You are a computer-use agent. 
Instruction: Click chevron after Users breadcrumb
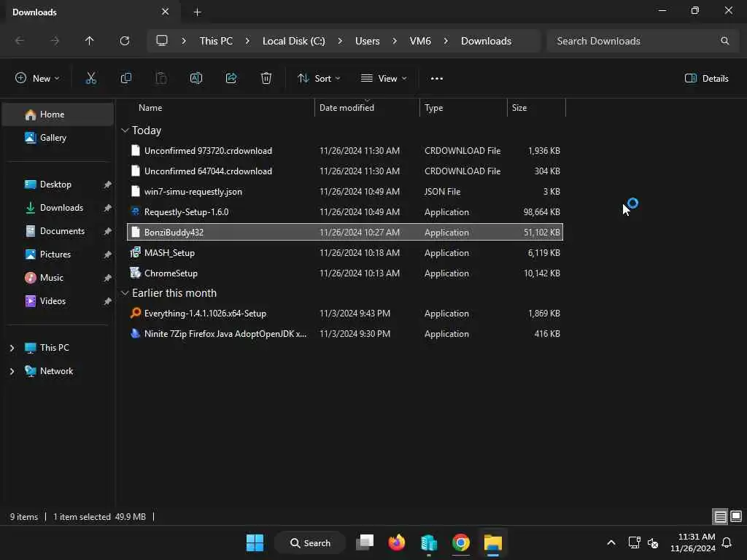[x=395, y=41]
